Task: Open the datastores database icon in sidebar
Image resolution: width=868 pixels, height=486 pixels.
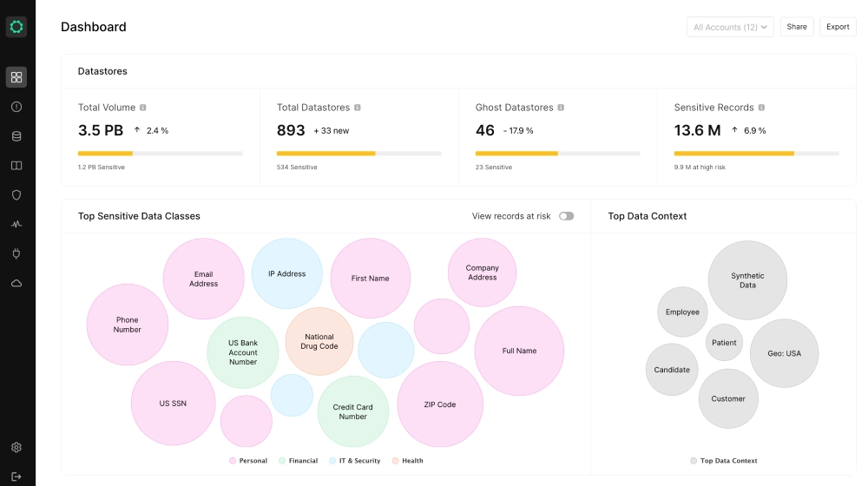Action: click(16, 136)
